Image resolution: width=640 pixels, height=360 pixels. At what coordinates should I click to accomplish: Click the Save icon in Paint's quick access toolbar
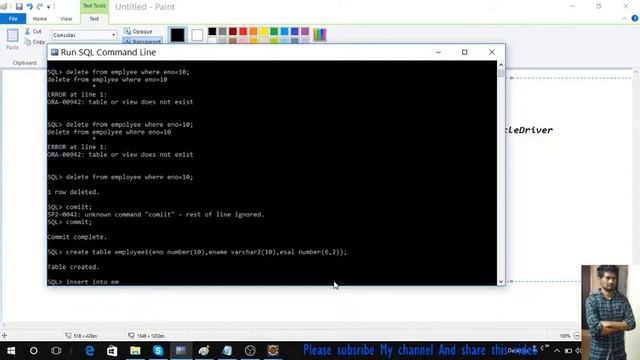(x=19, y=7)
